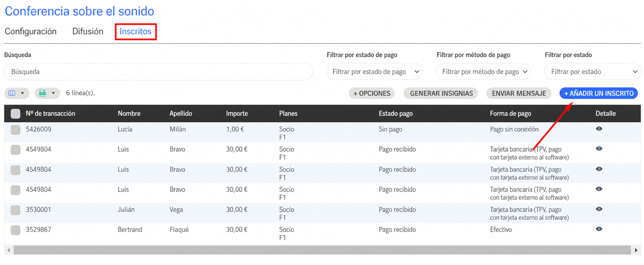
Task: View details for Lucía Milán's registration
Action: tap(599, 129)
